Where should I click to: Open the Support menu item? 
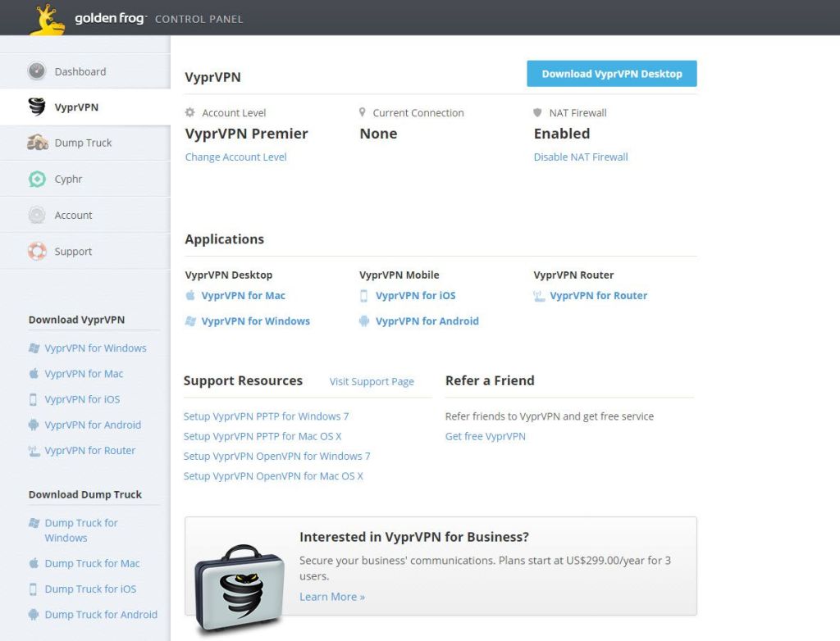(85, 251)
